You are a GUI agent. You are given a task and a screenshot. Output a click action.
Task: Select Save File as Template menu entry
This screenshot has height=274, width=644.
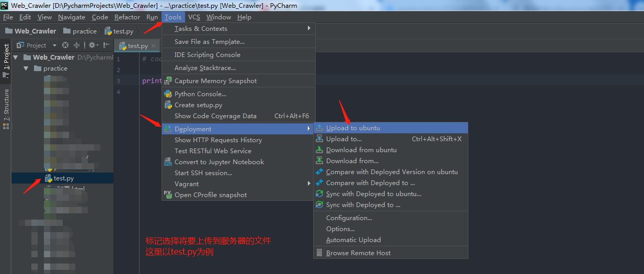pyautogui.click(x=238, y=41)
